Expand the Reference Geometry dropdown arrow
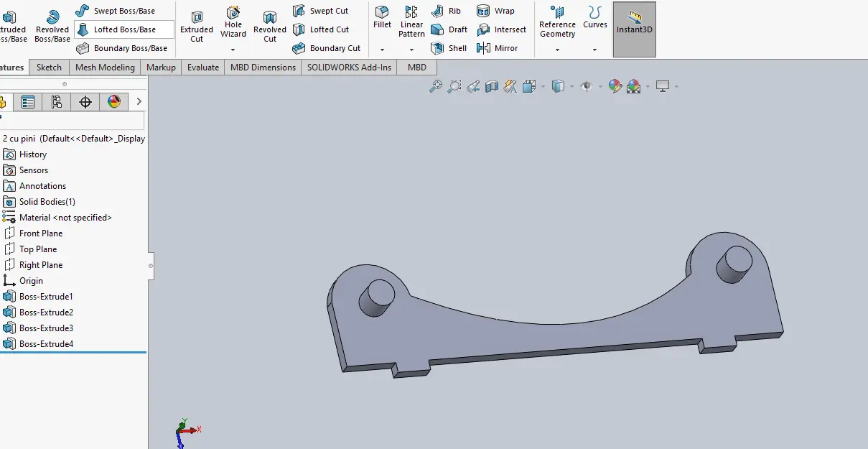The image size is (868, 449). point(558,50)
